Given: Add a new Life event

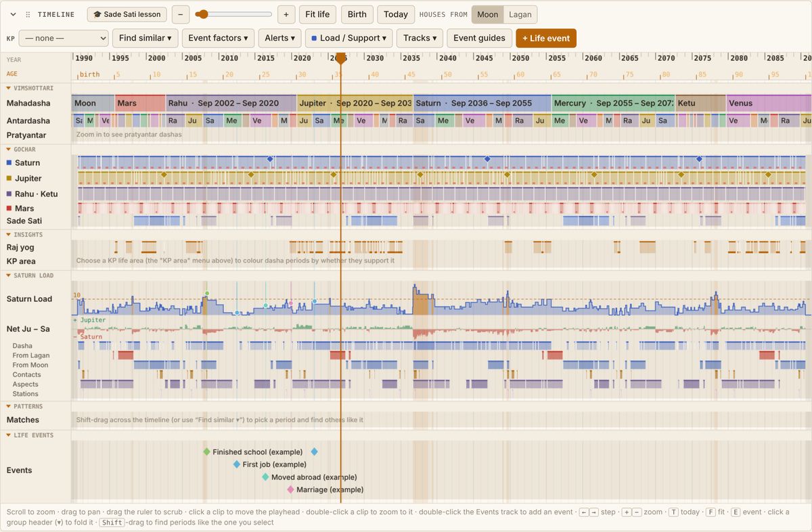Looking at the screenshot, I should [x=545, y=39].
